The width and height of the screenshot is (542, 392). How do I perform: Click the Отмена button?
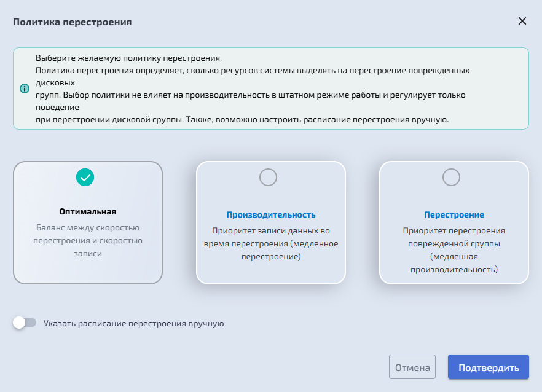point(412,367)
